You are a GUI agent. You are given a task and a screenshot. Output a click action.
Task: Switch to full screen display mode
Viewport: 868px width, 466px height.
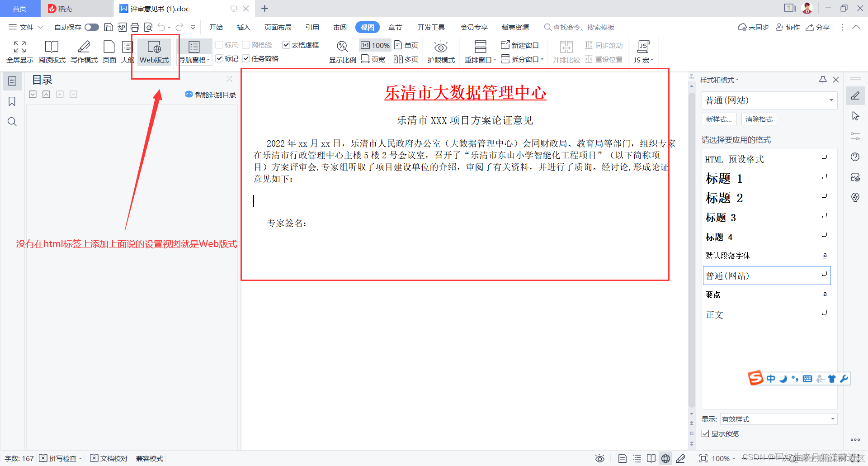click(x=20, y=52)
